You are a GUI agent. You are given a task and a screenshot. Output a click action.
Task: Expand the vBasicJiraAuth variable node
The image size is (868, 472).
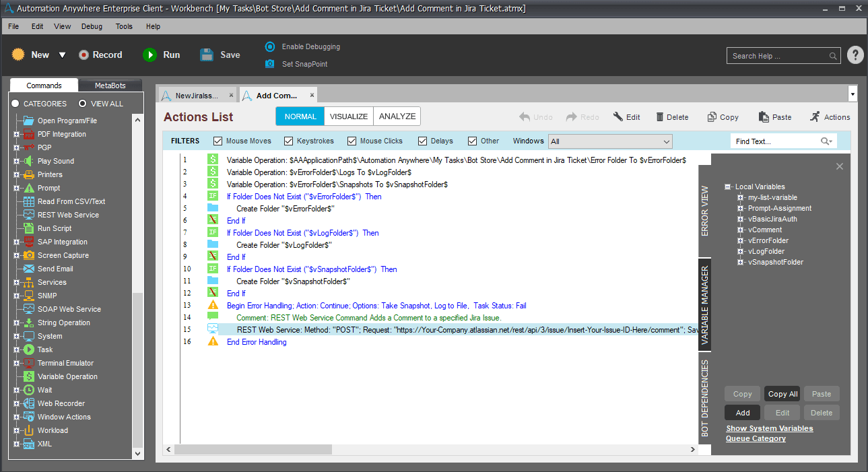click(741, 219)
